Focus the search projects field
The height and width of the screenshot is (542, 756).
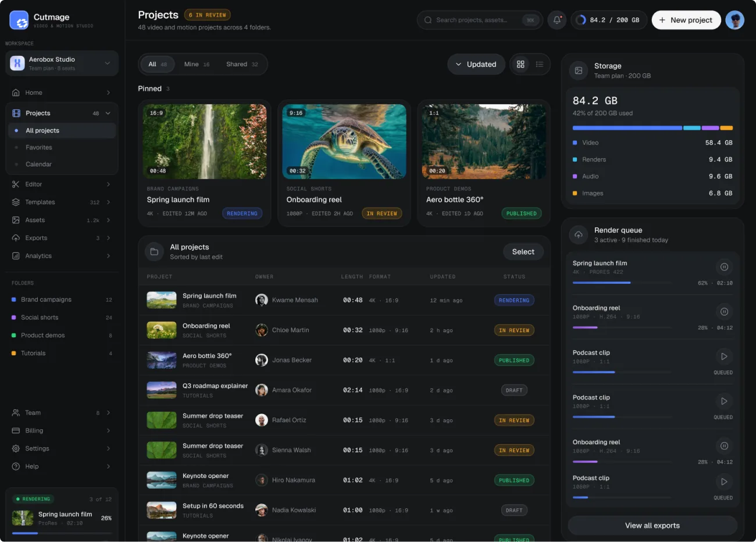click(x=480, y=20)
